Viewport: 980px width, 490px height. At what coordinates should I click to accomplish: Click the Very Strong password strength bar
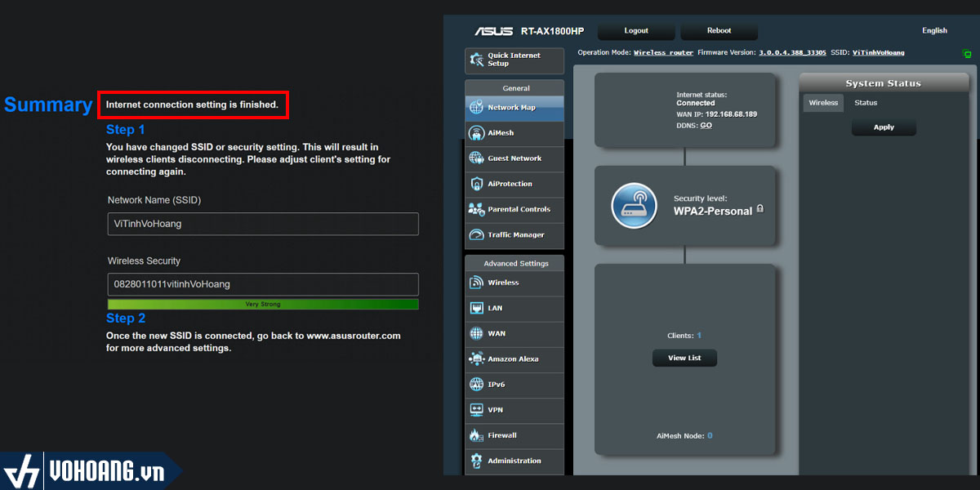coord(263,304)
